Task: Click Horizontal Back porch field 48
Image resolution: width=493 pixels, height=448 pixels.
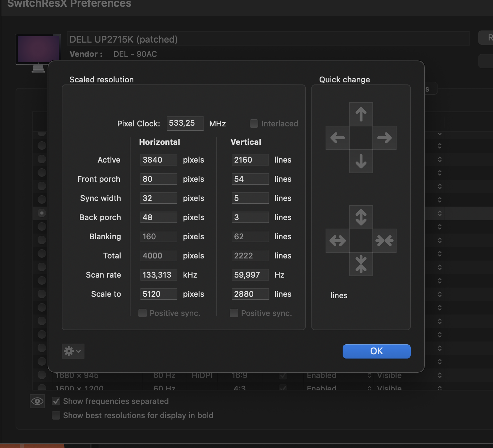Action: pos(159,217)
